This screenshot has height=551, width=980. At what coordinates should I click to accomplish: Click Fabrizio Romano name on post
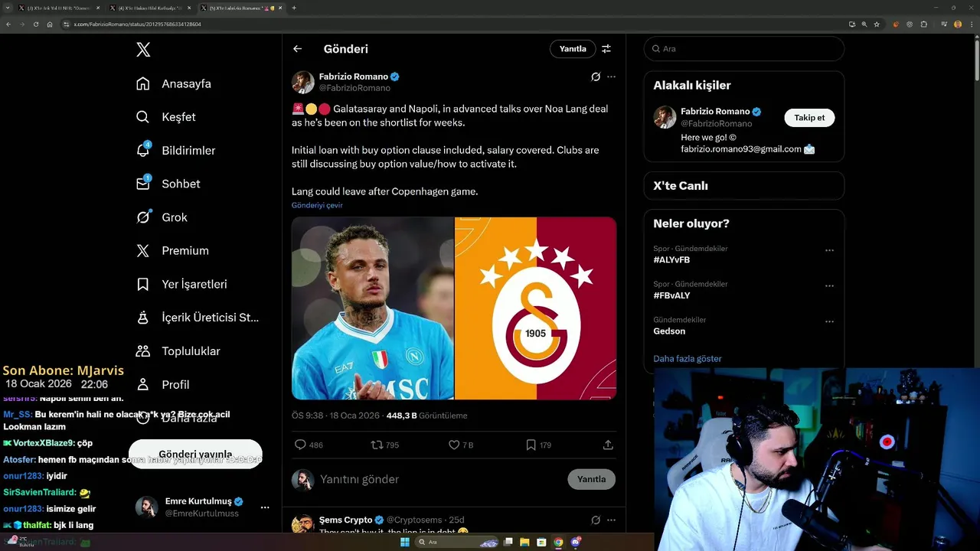tap(354, 77)
